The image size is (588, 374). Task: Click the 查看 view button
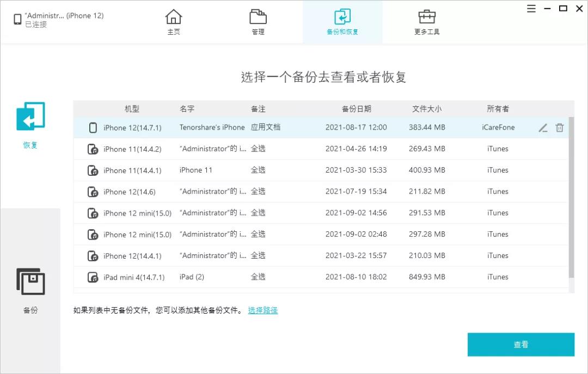click(520, 344)
